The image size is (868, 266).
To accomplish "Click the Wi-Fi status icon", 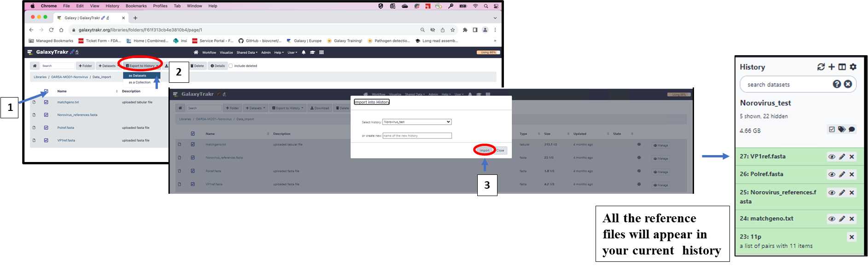I will tap(475, 6).
